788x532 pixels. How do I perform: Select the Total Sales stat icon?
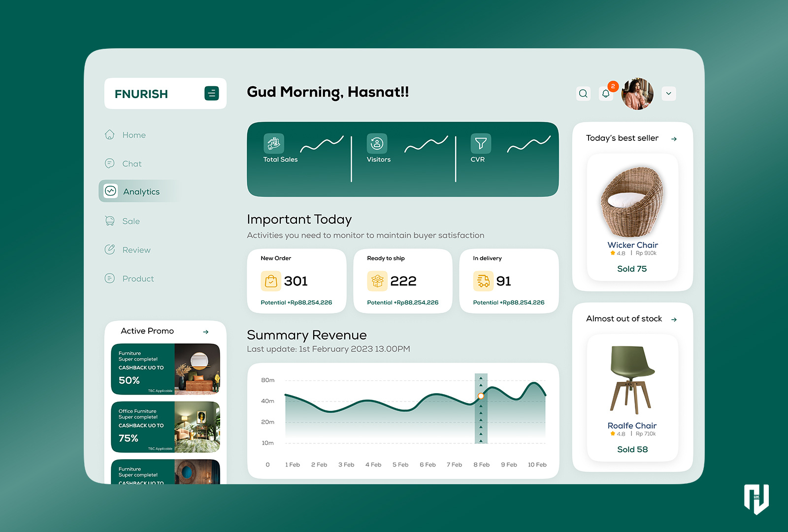point(274,143)
